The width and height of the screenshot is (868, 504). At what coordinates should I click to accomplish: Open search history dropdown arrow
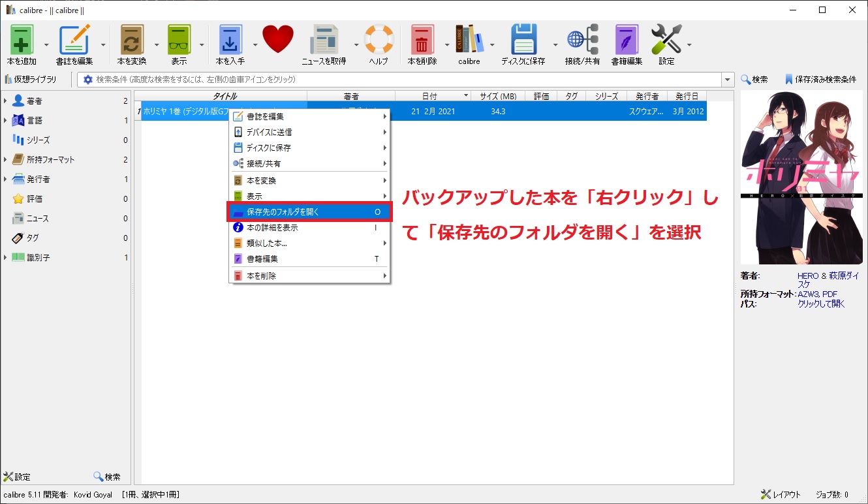pos(728,80)
